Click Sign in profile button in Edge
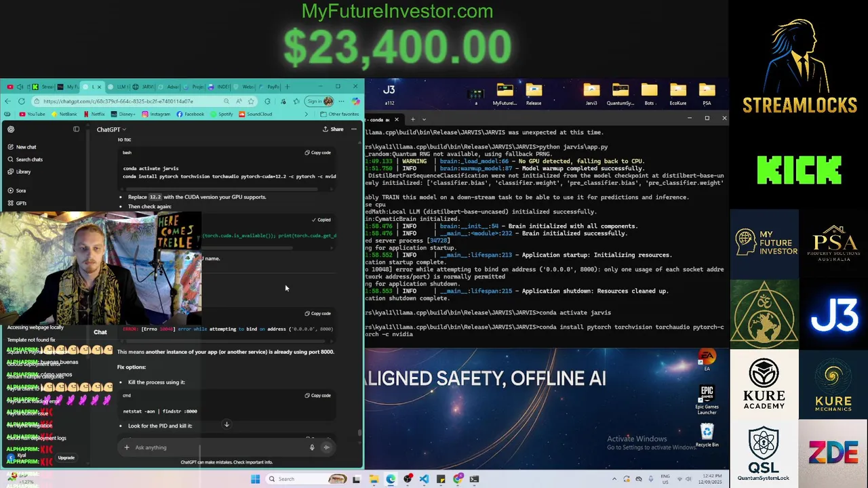Image resolution: width=868 pixels, height=488 pixels. [x=319, y=101]
